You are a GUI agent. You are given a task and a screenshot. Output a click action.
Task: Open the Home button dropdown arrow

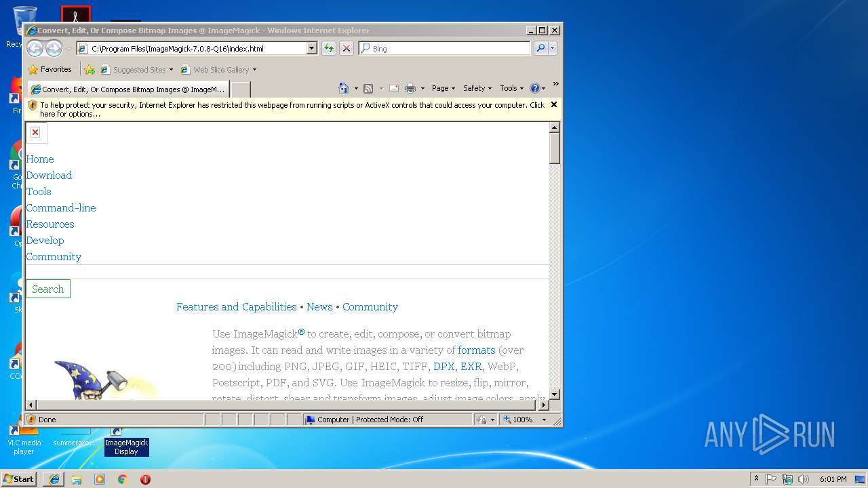[x=356, y=89]
